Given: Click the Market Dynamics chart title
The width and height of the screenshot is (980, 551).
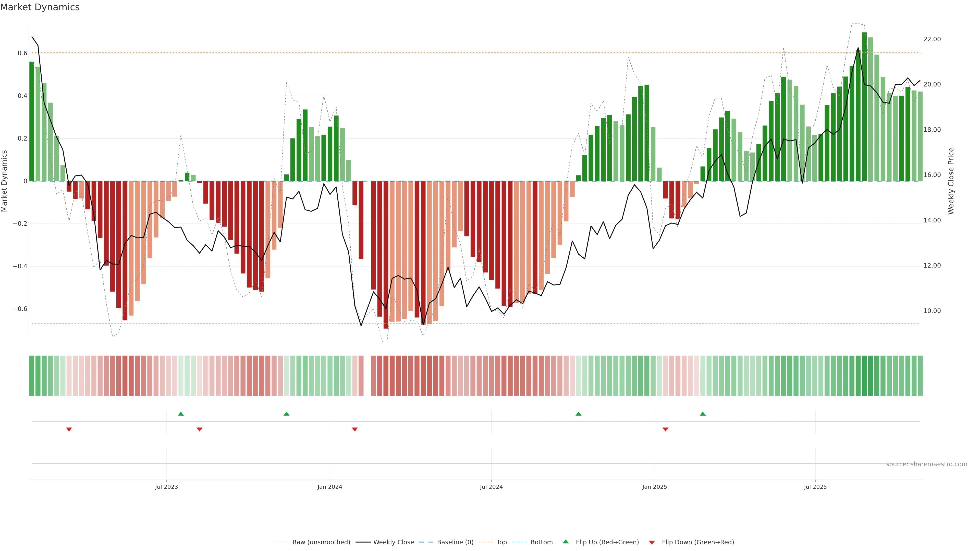Looking at the screenshot, I should click(x=40, y=7).
